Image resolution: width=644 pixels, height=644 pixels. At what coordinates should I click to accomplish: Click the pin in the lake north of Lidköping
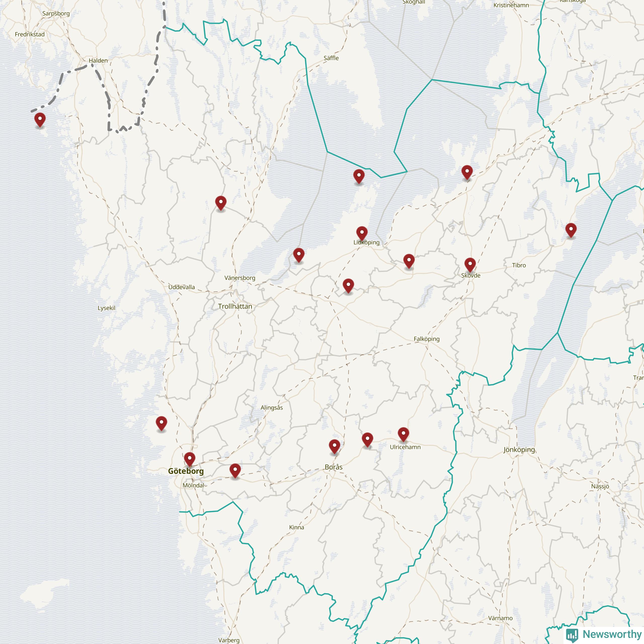pos(359,176)
